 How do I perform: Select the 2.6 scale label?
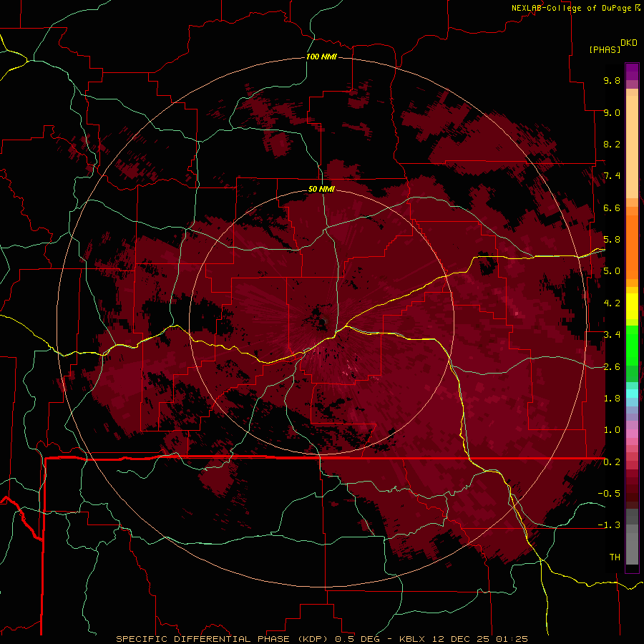pos(612,367)
